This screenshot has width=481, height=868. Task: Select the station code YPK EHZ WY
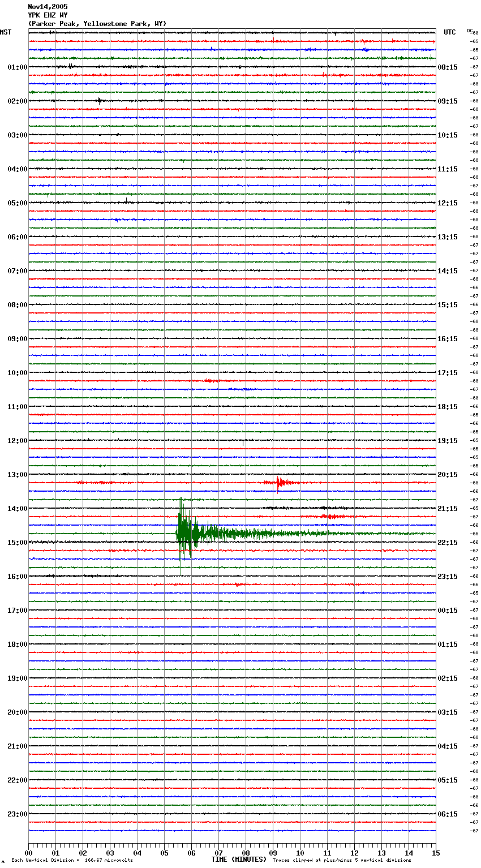[x=48, y=15]
